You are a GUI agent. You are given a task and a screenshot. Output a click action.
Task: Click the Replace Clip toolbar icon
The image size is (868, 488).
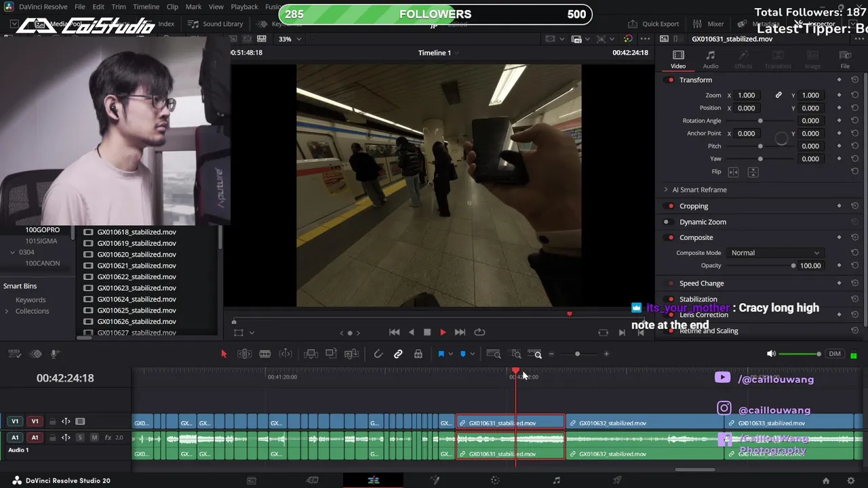(351, 354)
